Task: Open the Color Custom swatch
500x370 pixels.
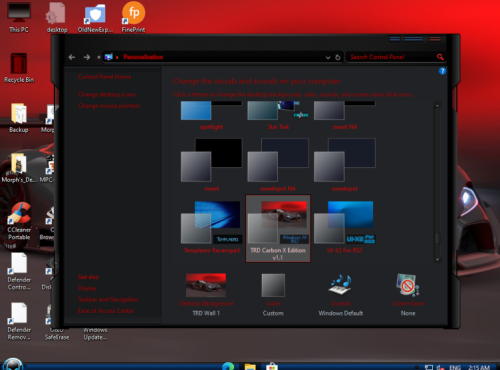Action: tap(273, 285)
